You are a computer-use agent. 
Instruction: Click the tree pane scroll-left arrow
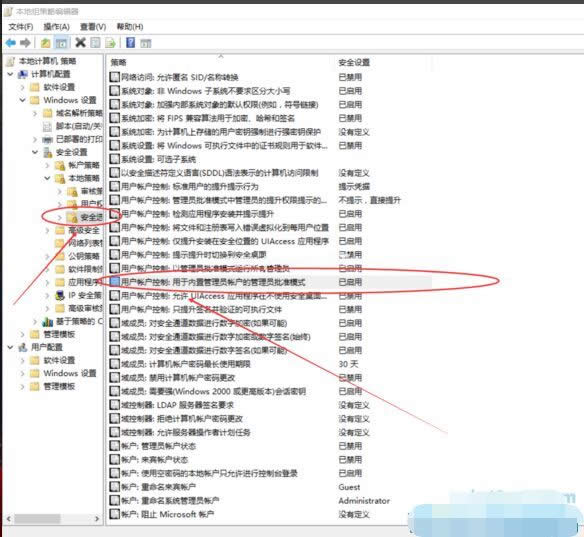9,518
